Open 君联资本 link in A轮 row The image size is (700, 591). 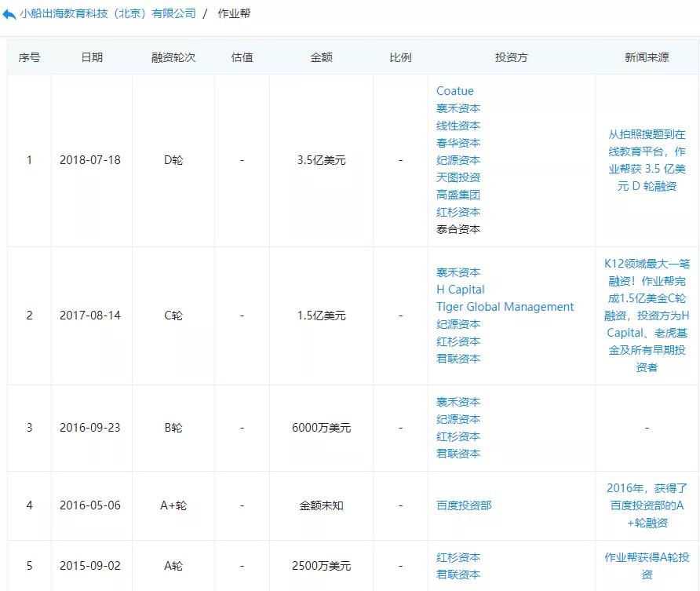458,575
